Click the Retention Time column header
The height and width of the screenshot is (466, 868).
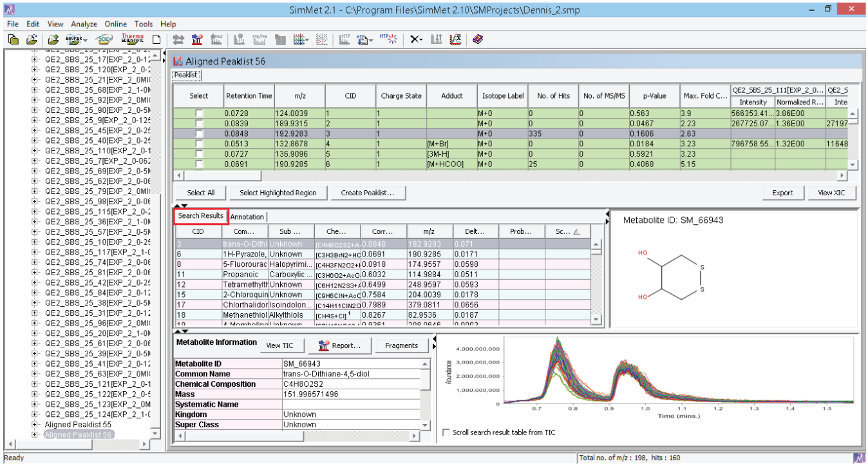coord(249,96)
